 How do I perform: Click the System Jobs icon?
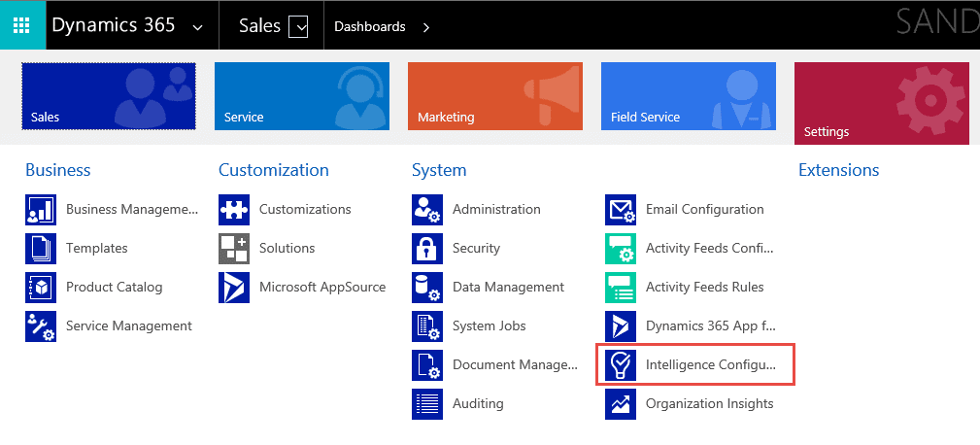click(x=427, y=325)
